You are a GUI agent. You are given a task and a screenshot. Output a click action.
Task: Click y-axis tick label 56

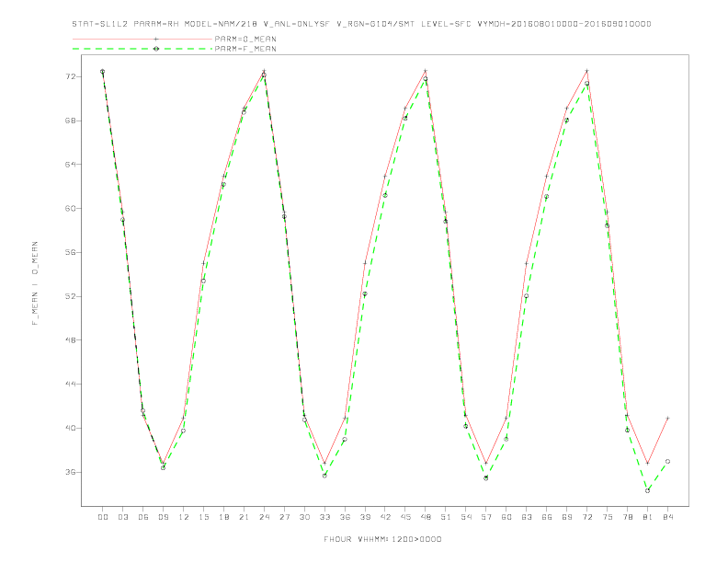pos(70,252)
